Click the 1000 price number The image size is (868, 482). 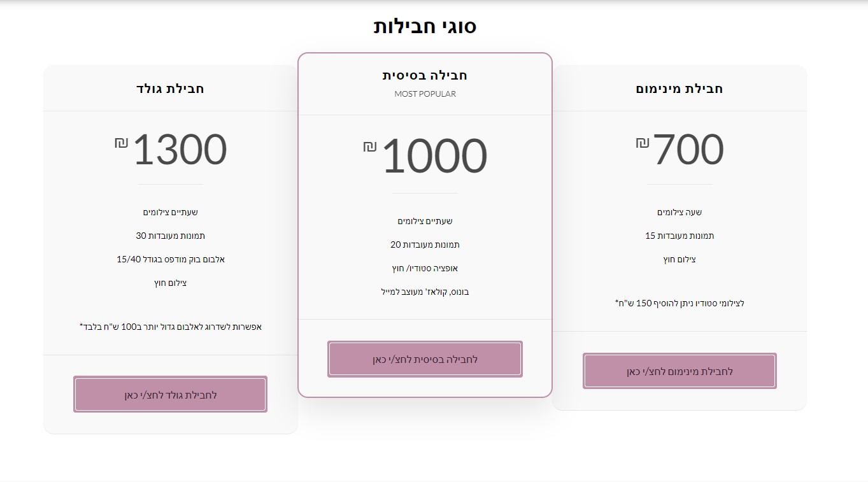click(x=434, y=156)
